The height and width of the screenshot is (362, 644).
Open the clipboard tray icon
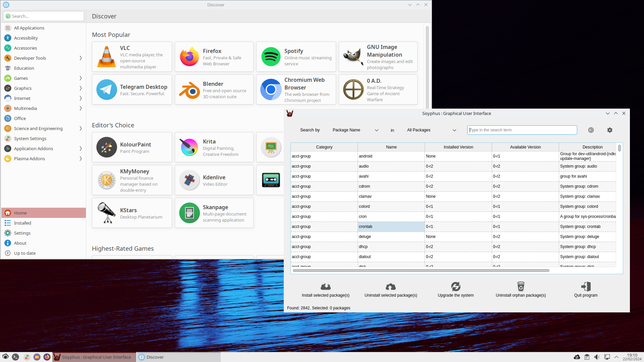pos(587,357)
